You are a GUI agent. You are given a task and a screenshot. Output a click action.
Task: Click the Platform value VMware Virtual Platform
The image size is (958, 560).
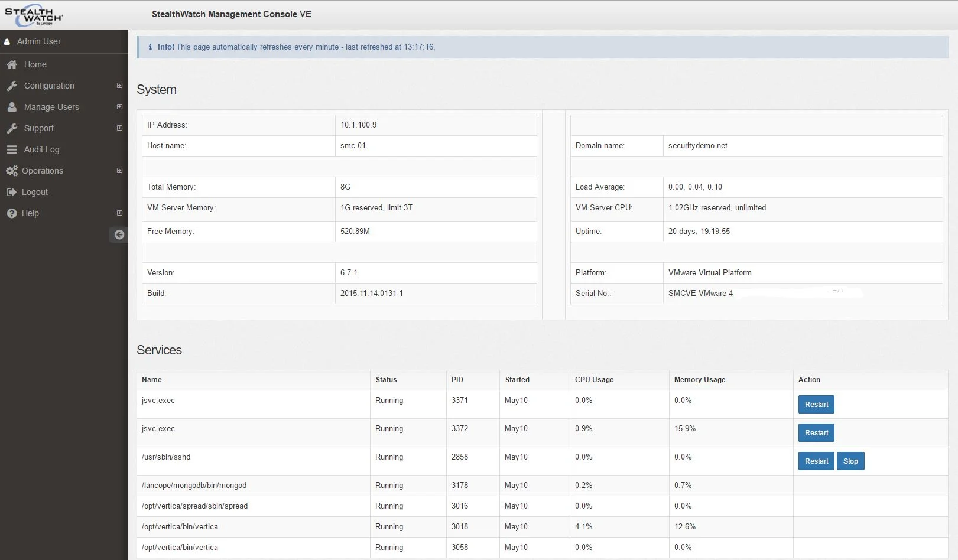click(710, 272)
